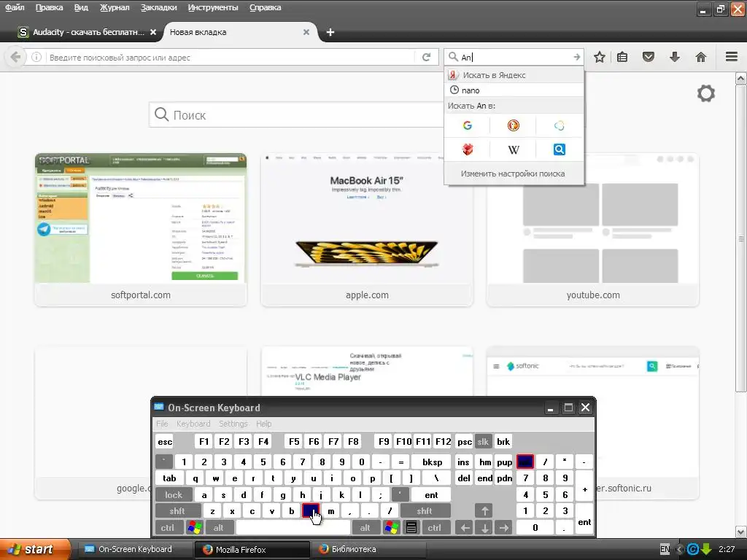Click the F5 key on the on-screen keyboard
This screenshot has width=747, height=560.
pos(295,441)
